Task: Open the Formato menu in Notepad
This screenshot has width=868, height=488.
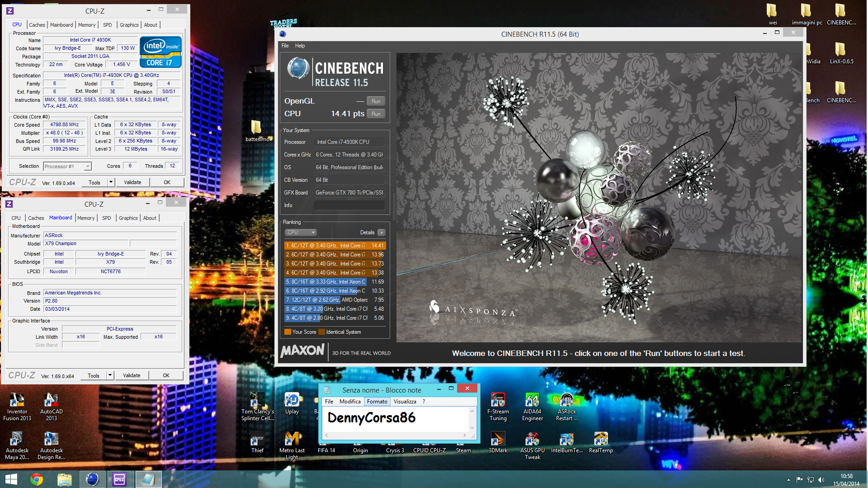Action: click(377, 402)
